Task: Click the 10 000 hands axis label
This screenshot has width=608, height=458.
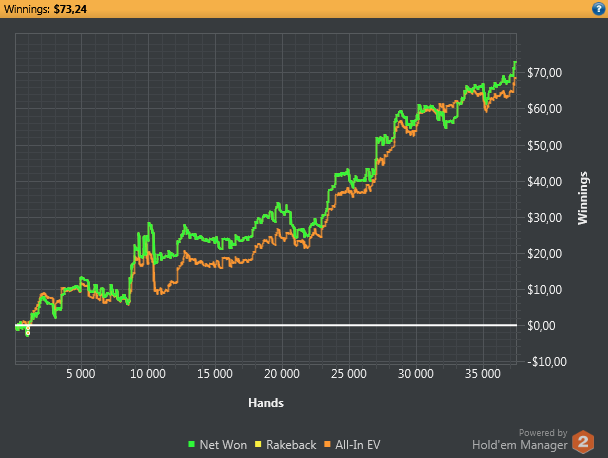Action: (x=148, y=374)
